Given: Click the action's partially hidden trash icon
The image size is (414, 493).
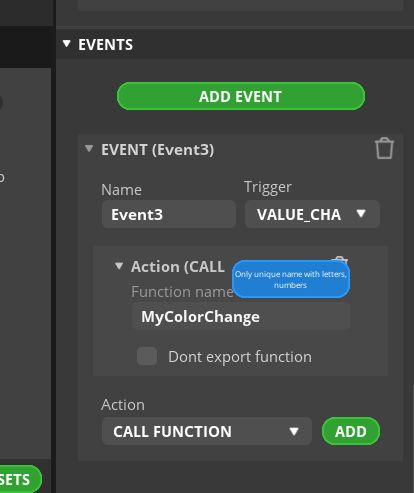Looking at the screenshot, I should pyautogui.click(x=340, y=259).
